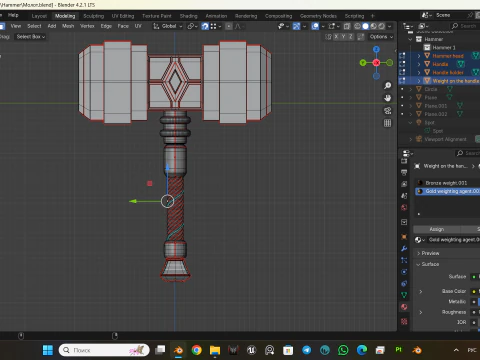Toggle viewport gizmos display
This screenshot has width=480, height=360.
click(296, 26)
